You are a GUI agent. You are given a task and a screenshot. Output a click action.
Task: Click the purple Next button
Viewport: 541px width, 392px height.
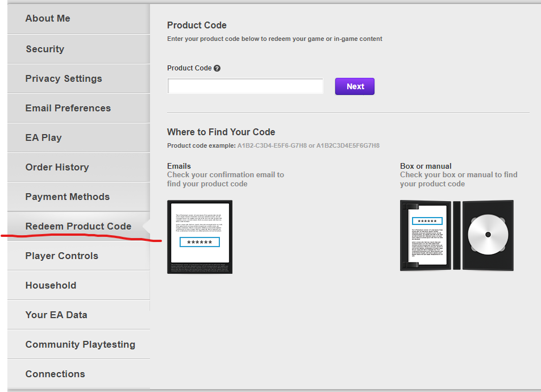pyautogui.click(x=355, y=86)
